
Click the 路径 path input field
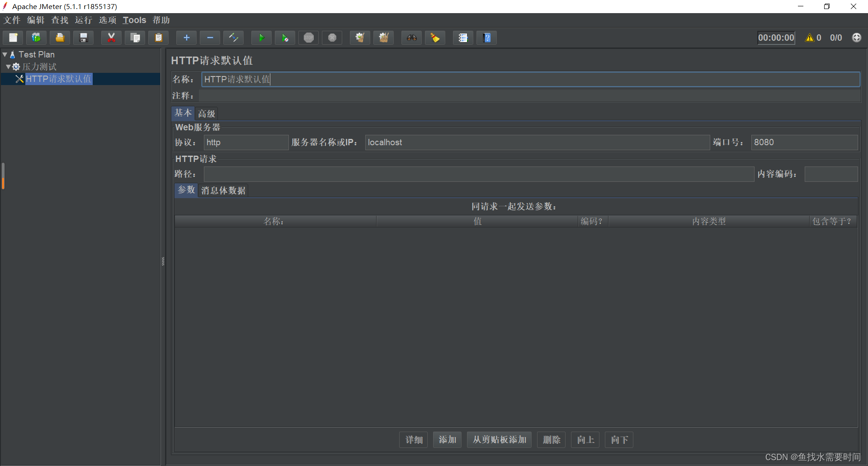click(x=479, y=174)
